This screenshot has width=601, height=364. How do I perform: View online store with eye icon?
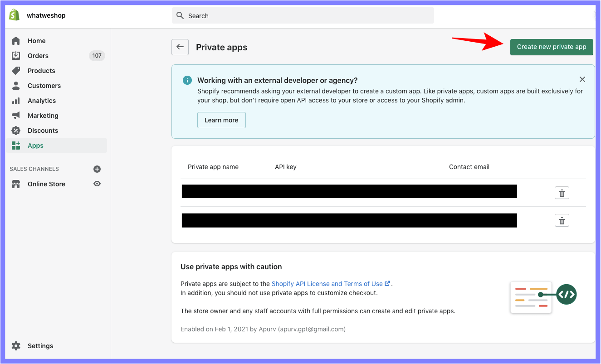click(97, 184)
